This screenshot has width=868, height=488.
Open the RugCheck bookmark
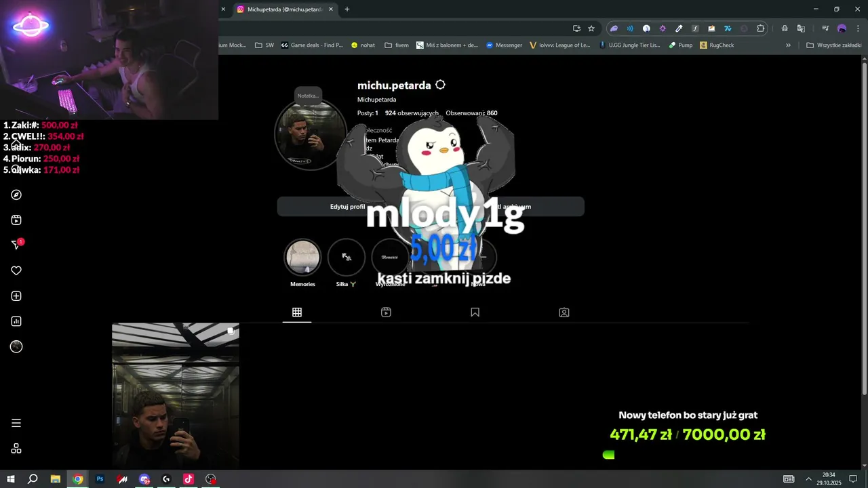point(717,45)
